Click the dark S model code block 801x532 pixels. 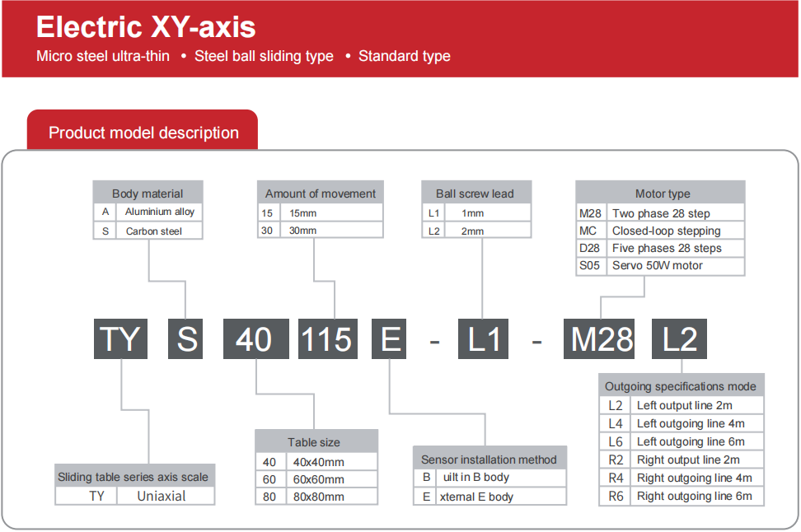(186, 338)
